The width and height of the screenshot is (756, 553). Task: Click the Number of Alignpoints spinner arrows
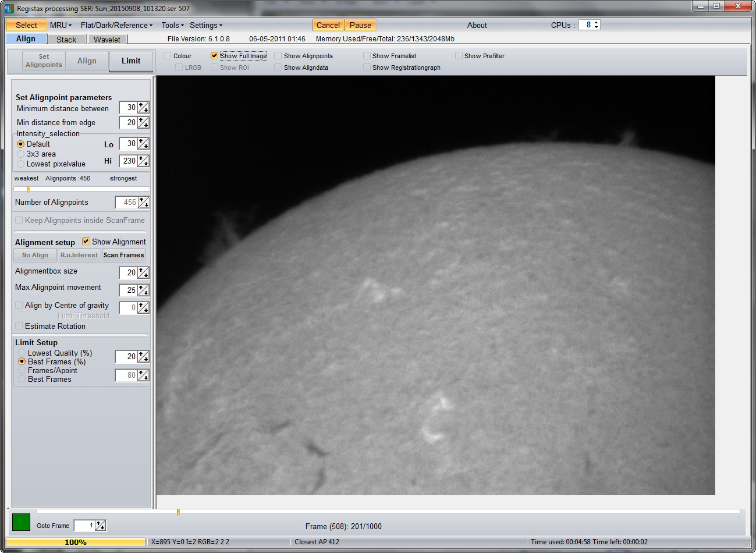pyautogui.click(x=143, y=203)
